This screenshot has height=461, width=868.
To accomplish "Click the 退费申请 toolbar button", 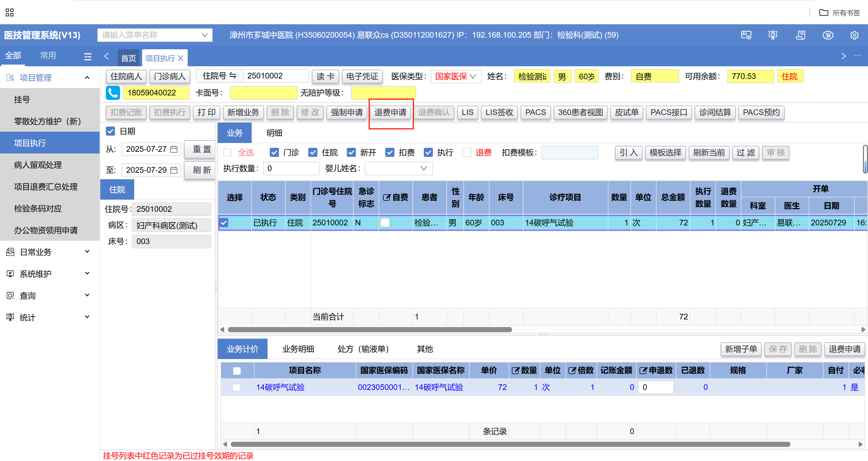I will [x=390, y=112].
